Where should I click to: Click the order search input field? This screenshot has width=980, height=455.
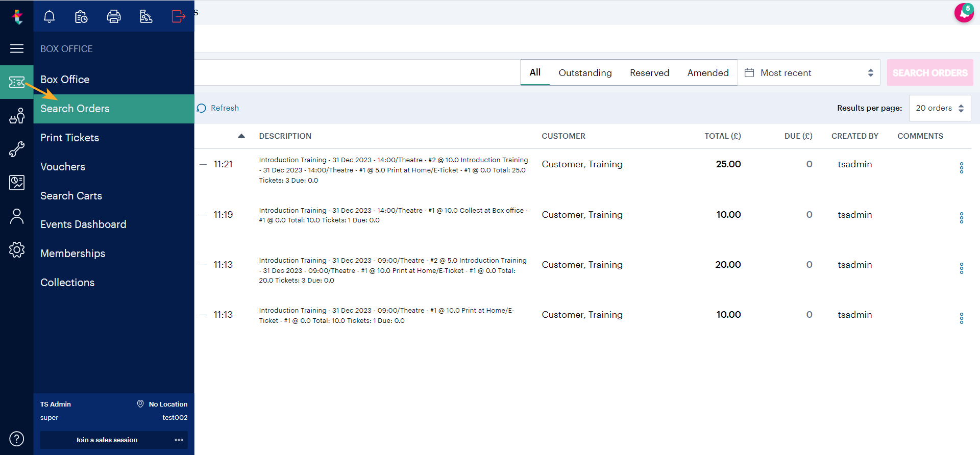[357, 72]
